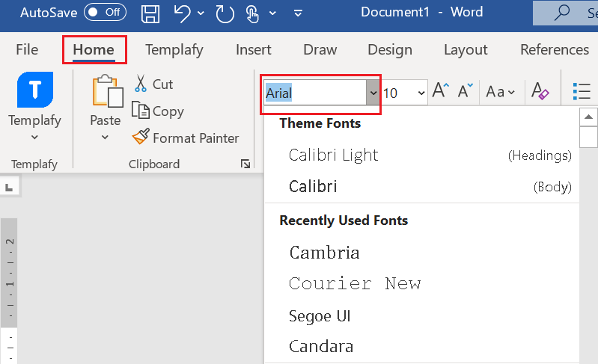Click the font list scrollbar thumb
The width and height of the screenshot is (598, 364).
588,137
